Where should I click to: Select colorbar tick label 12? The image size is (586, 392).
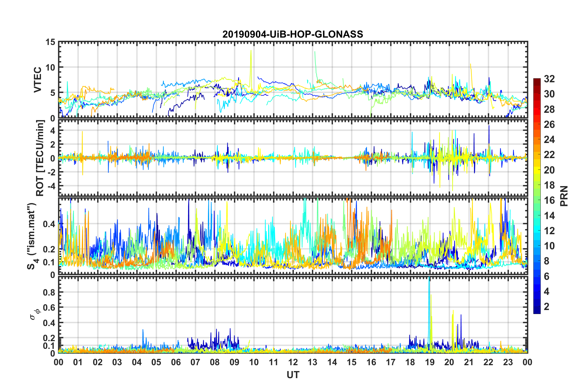549,231
